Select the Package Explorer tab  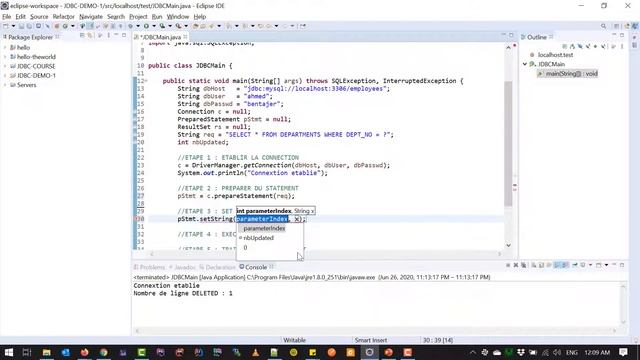pos(31,37)
